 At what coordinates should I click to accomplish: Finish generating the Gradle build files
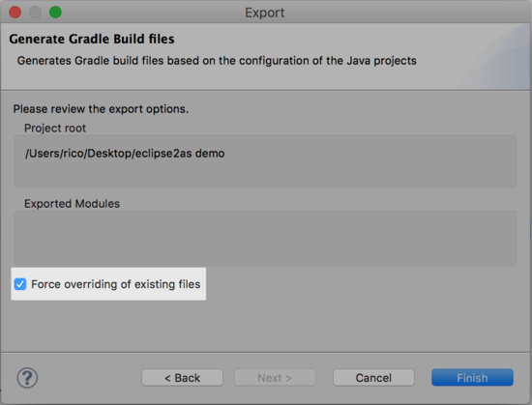472,378
